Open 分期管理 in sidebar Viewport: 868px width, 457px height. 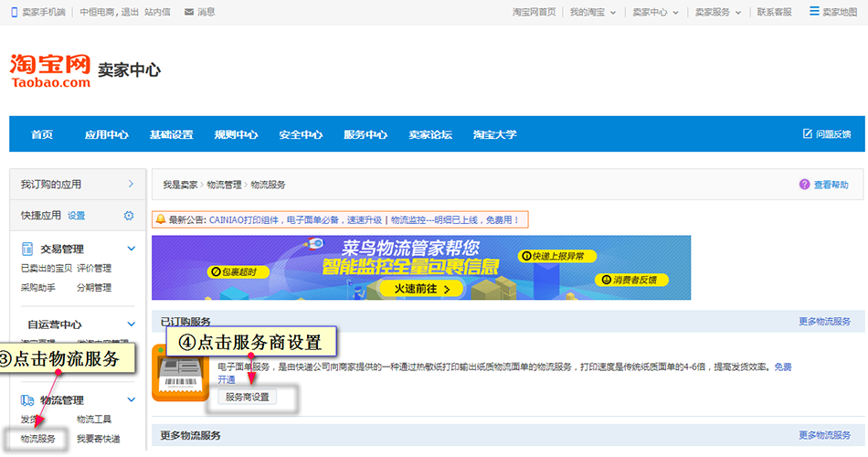pyautogui.click(x=94, y=288)
